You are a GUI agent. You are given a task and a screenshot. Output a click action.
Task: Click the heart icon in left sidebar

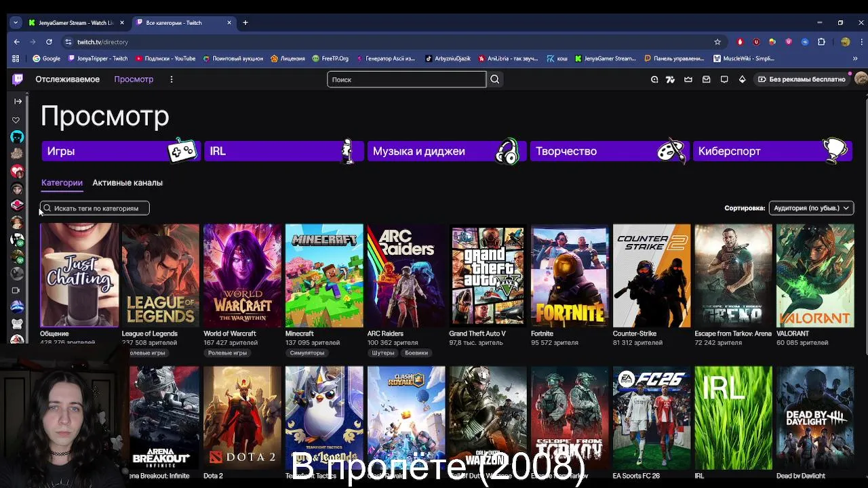coord(16,120)
